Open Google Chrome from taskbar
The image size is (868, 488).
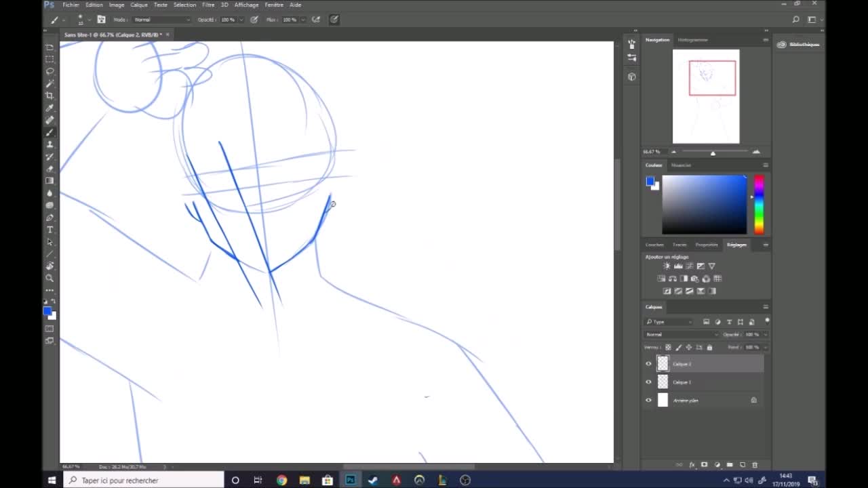pos(281,481)
